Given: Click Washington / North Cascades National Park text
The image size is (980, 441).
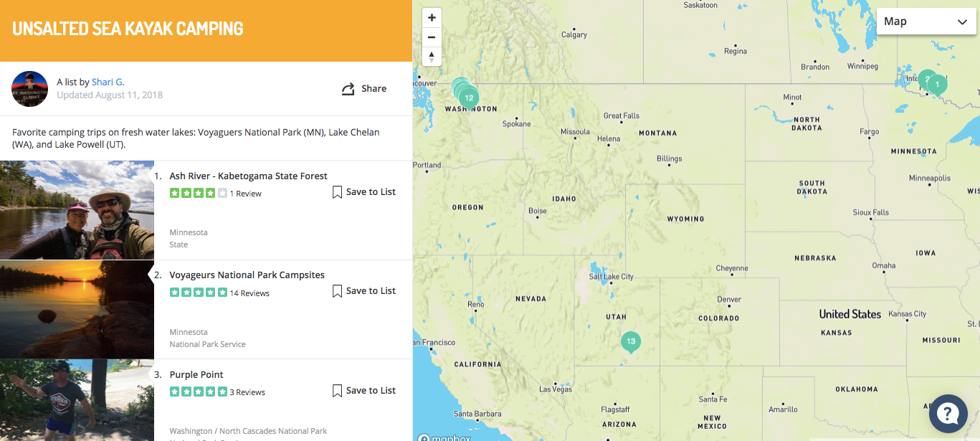Looking at the screenshot, I should 248,432.
